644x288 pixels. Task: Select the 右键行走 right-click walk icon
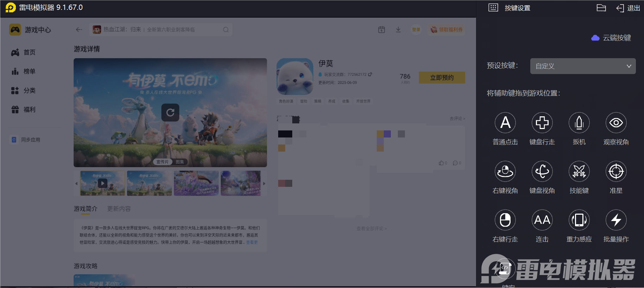(505, 220)
